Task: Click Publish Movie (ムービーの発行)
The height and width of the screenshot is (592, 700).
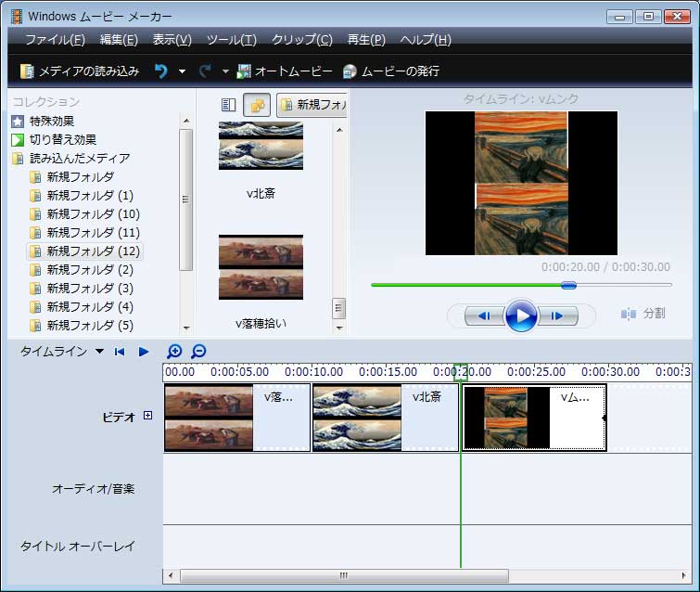Action: [x=391, y=71]
